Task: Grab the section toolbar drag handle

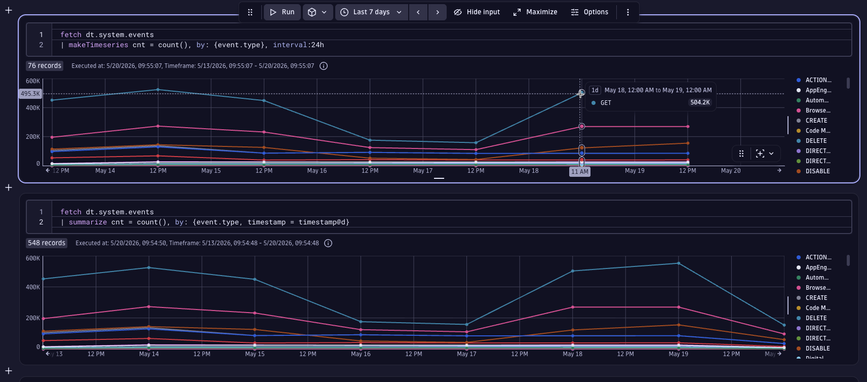Action: coord(250,12)
